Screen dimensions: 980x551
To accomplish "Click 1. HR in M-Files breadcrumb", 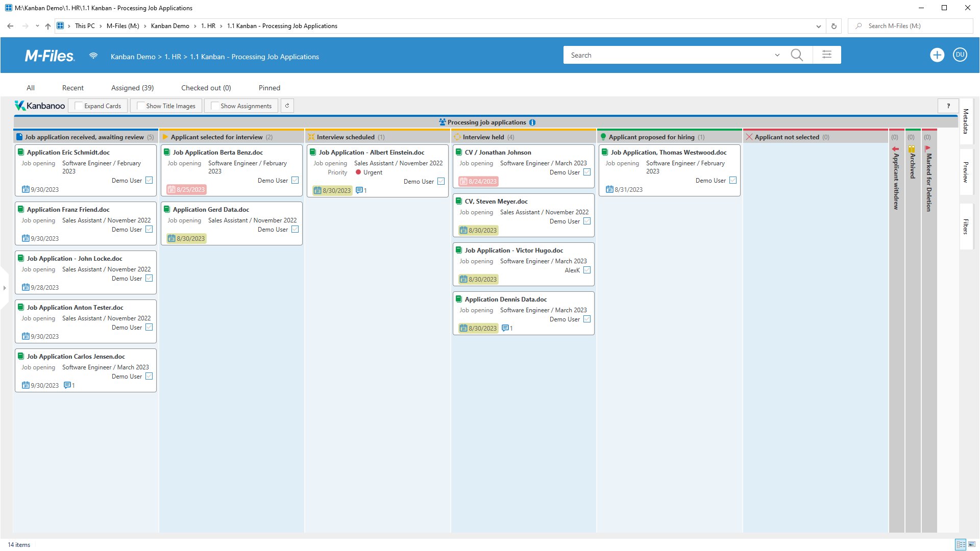I will point(173,57).
